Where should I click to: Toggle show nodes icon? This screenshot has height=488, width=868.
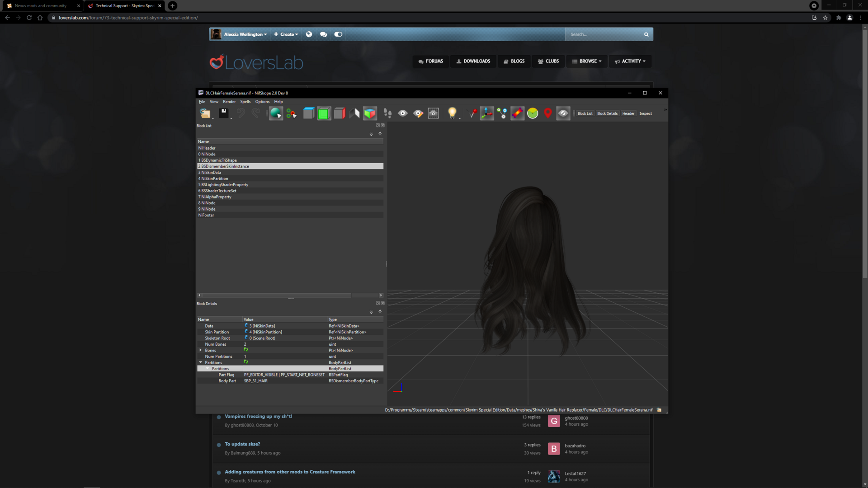pyautogui.click(x=502, y=113)
